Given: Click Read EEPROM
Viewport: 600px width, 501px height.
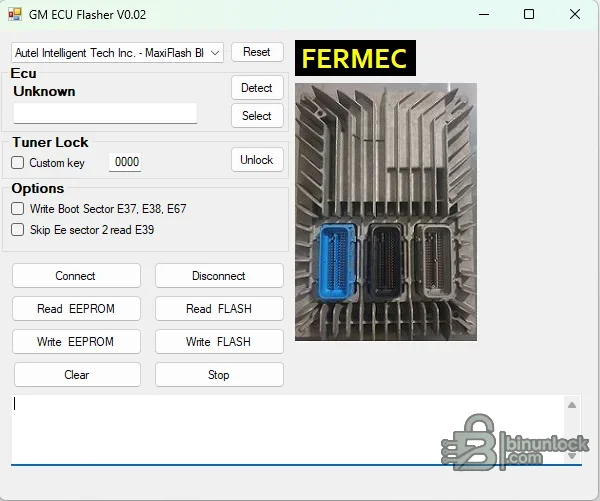Looking at the screenshot, I should [76, 308].
